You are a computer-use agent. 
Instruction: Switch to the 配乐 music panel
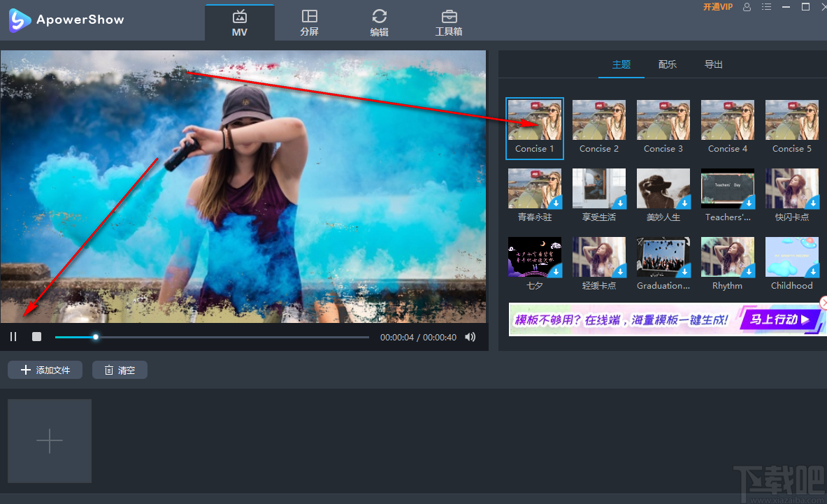coord(667,64)
